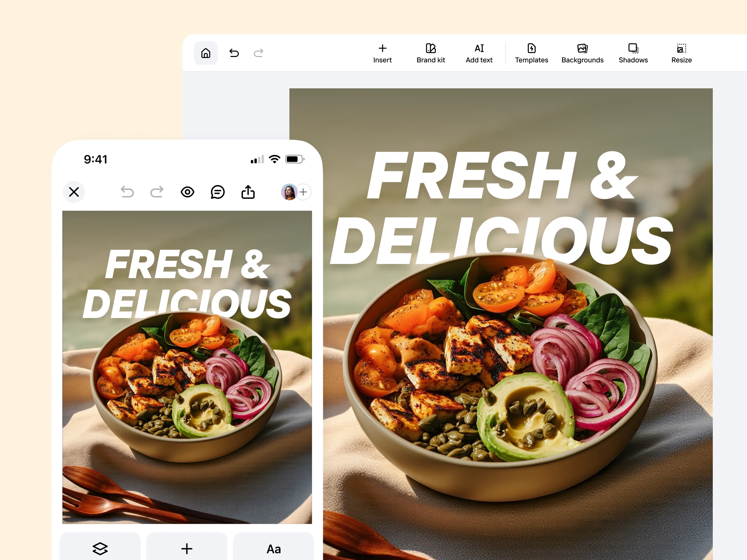Redo action in desktop editor
This screenshot has height=560, width=747.
[x=258, y=53]
